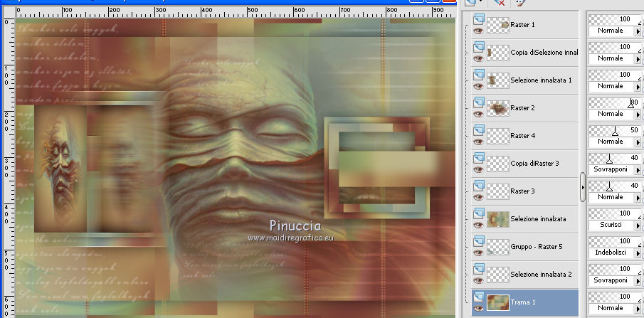Click the layers panel splitter arrow handle
This screenshot has width=644, height=318.
click(x=582, y=187)
